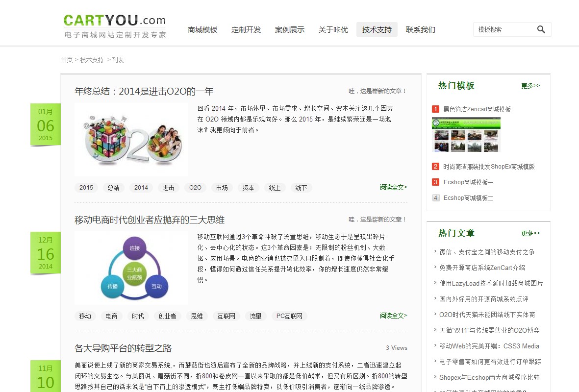
Task: Open the 商城模板 menu item
Action: (x=202, y=29)
